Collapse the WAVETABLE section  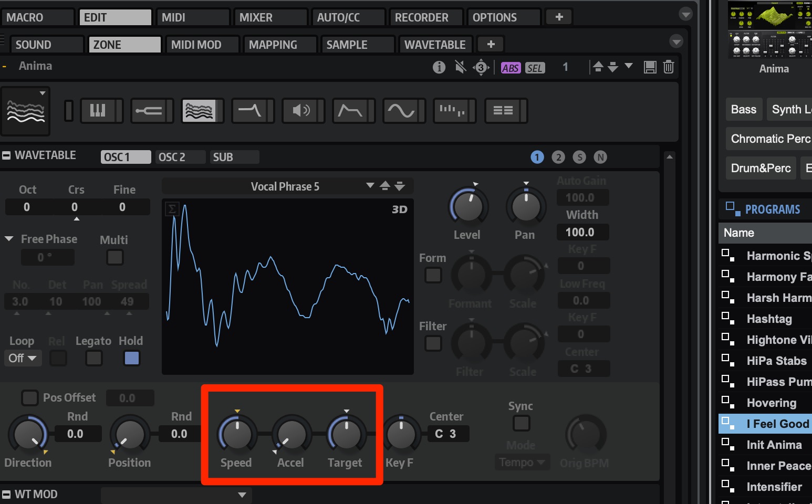point(6,155)
